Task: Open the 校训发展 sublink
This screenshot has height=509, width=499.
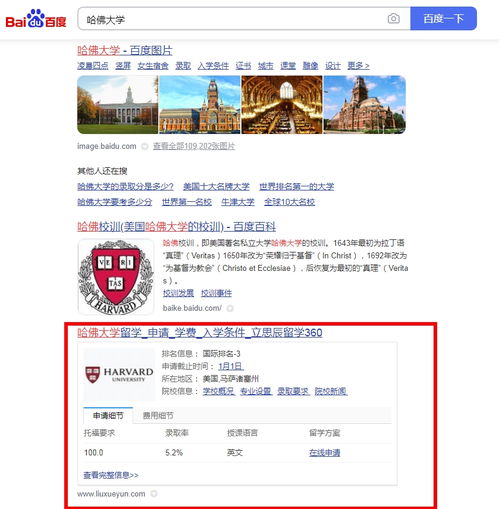Action: click(178, 293)
